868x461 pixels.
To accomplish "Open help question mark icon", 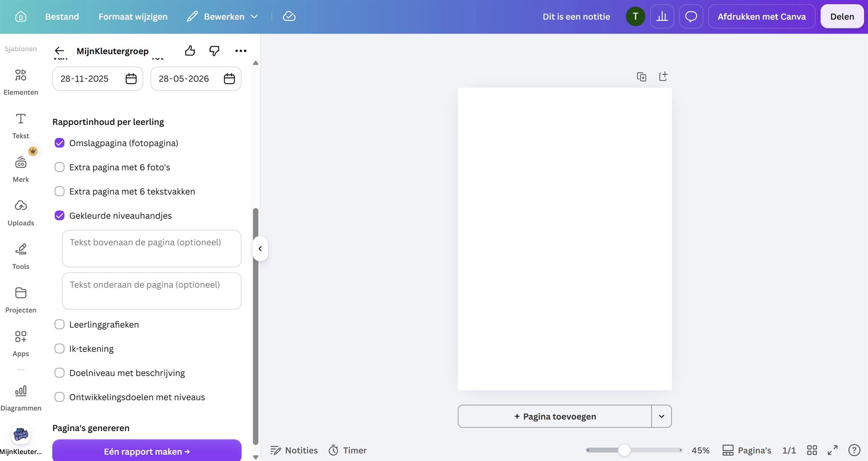I will coord(854,450).
